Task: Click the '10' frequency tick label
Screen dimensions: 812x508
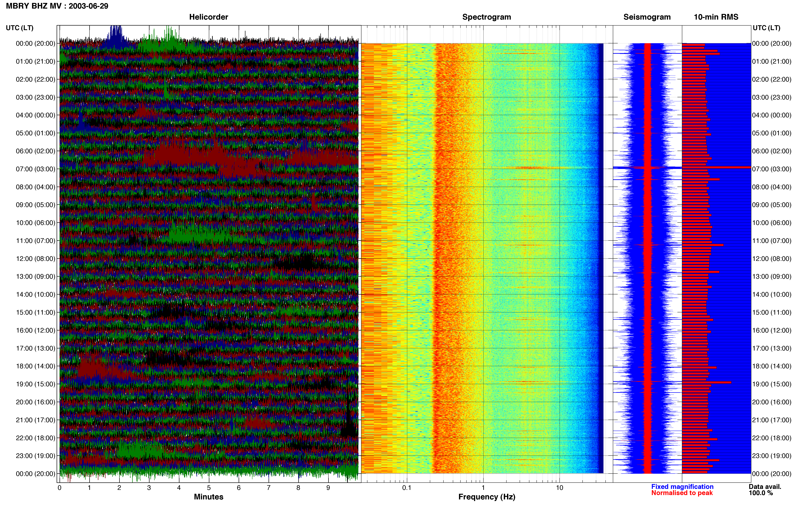Action: [x=559, y=487]
